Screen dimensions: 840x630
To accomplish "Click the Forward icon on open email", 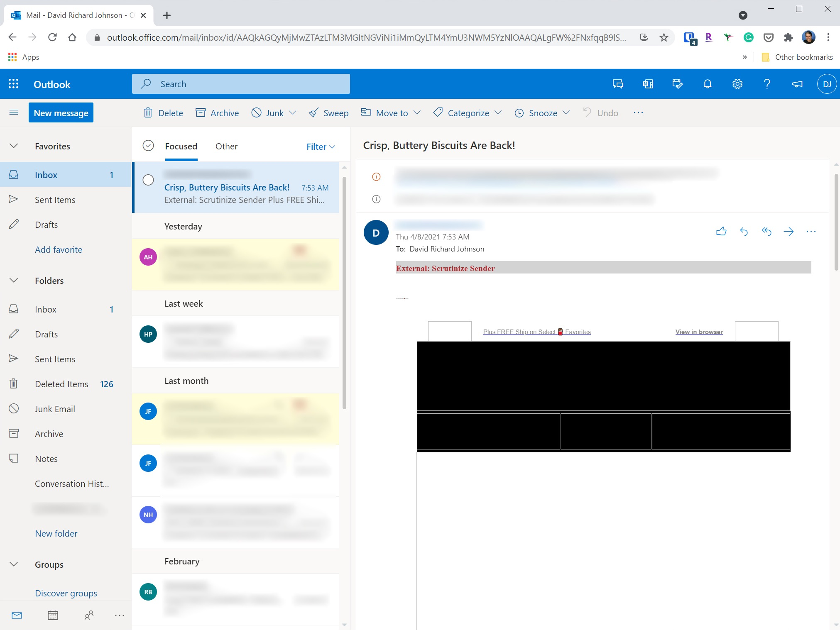I will point(789,231).
